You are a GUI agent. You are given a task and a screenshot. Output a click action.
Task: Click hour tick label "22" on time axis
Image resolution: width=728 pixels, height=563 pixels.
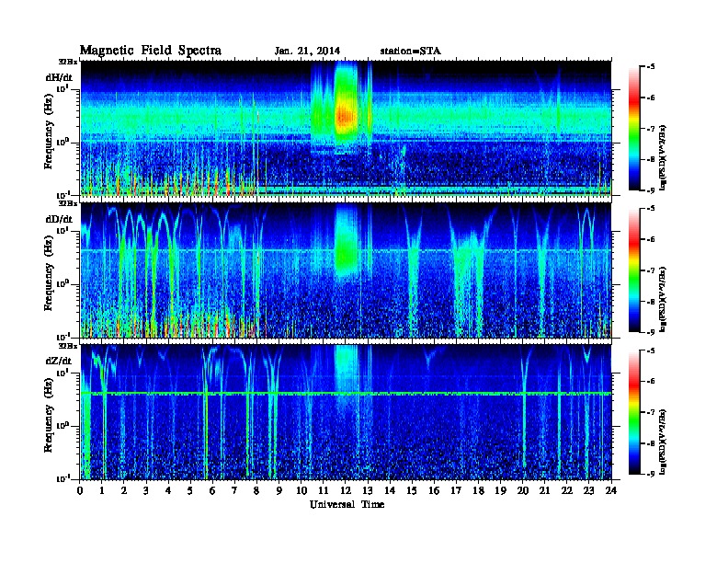567,490
